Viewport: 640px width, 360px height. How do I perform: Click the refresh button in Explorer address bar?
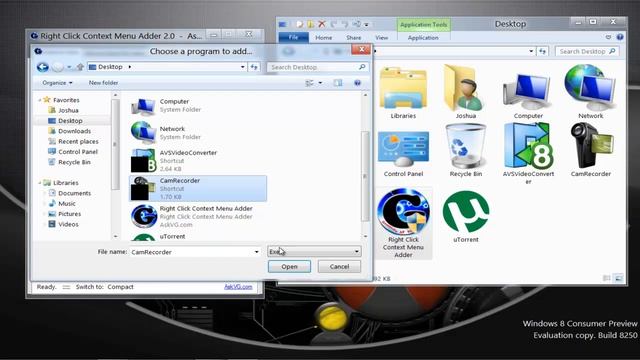click(x=542, y=51)
